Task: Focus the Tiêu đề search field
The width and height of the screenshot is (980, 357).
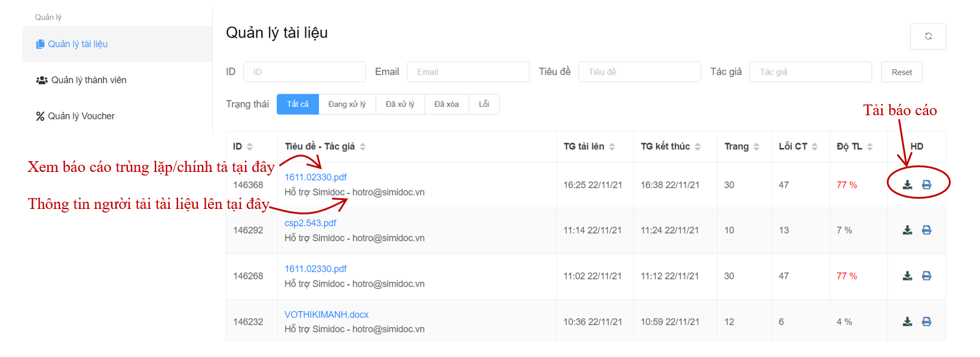Action: pos(639,72)
